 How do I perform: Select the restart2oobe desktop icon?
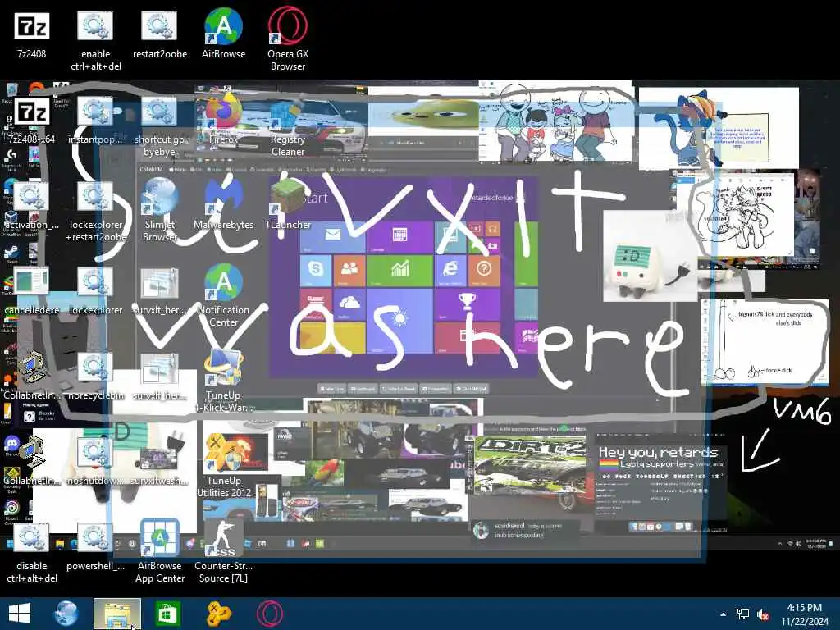(x=160, y=35)
